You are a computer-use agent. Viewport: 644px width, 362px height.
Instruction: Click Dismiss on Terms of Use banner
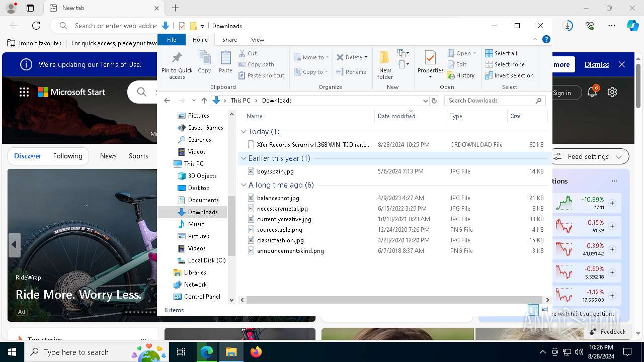point(597,64)
